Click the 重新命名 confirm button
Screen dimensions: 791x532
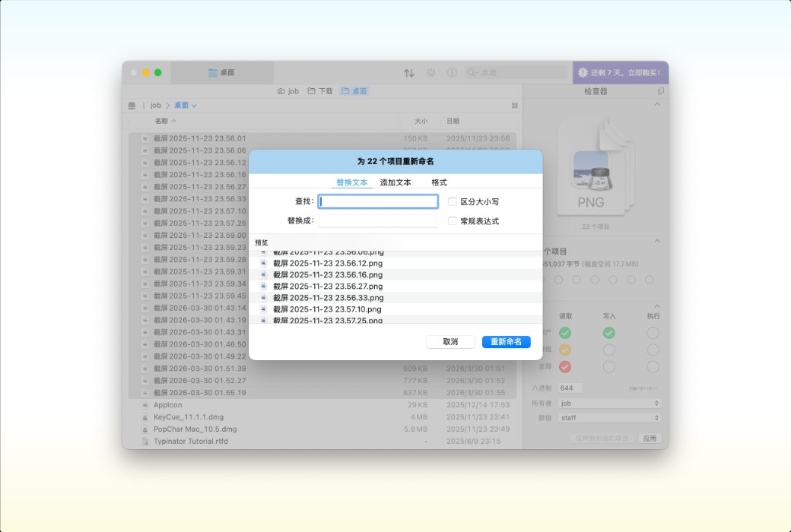coord(507,342)
